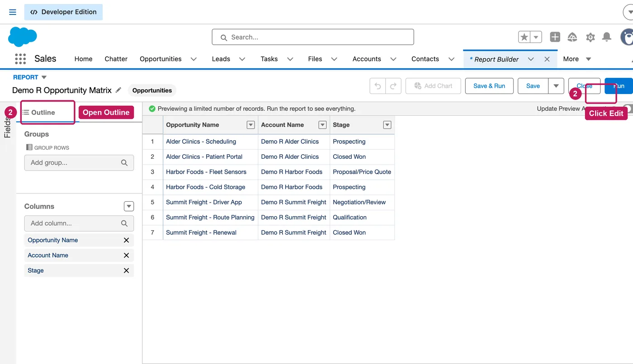The height and width of the screenshot is (364, 633).
Task: Open the Notifications bell
Action: click(607, 37)
